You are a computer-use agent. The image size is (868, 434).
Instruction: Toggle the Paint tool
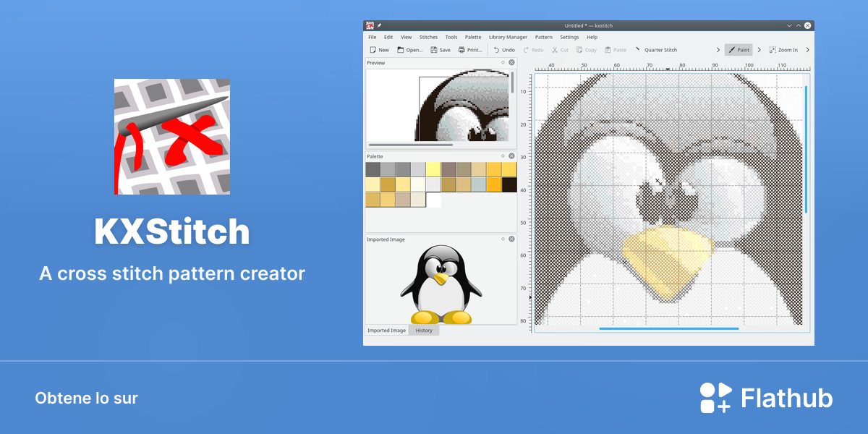(x=739, y=50)
